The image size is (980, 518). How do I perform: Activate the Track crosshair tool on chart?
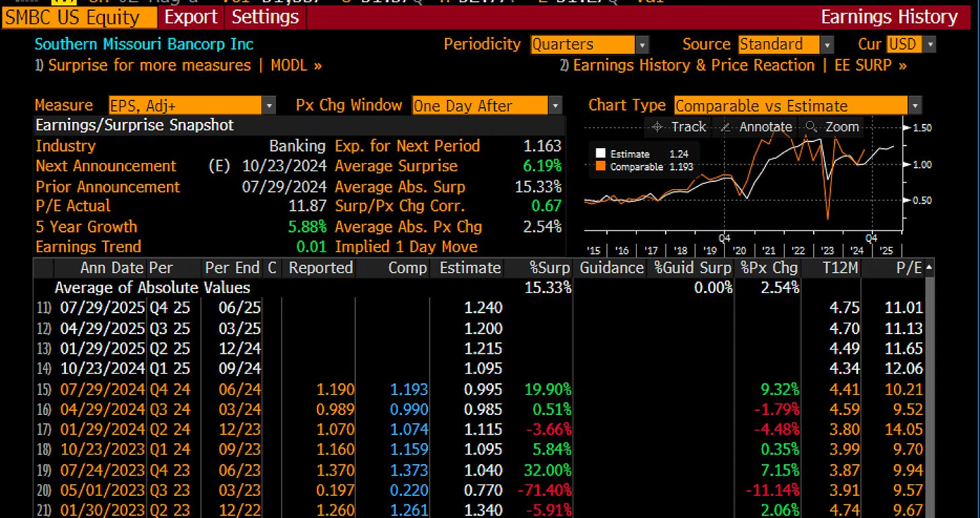point(680,127)
